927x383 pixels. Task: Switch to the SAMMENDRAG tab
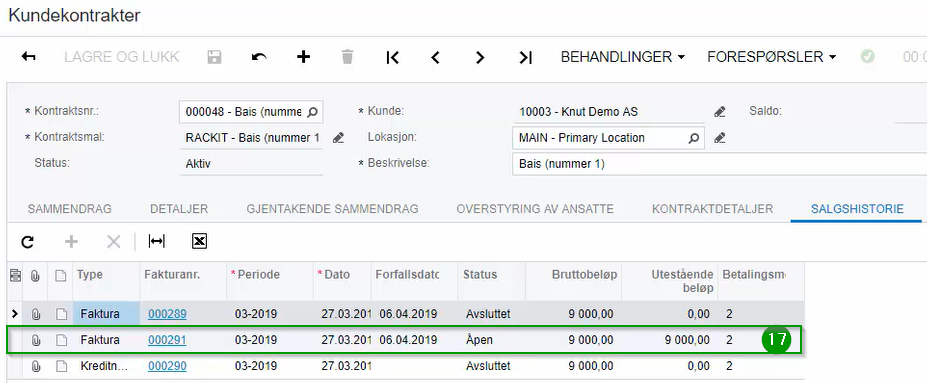(x=70, y=209)
